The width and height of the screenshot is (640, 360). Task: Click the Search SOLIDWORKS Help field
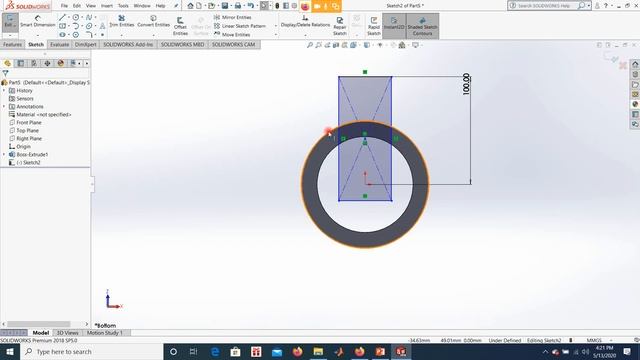[x=543, y=6]
